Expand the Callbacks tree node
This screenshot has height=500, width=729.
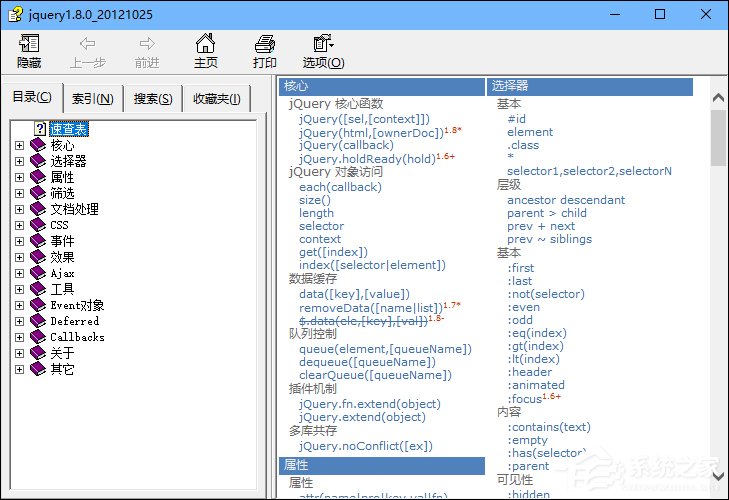pyautogui.click(x=19, y=337)
